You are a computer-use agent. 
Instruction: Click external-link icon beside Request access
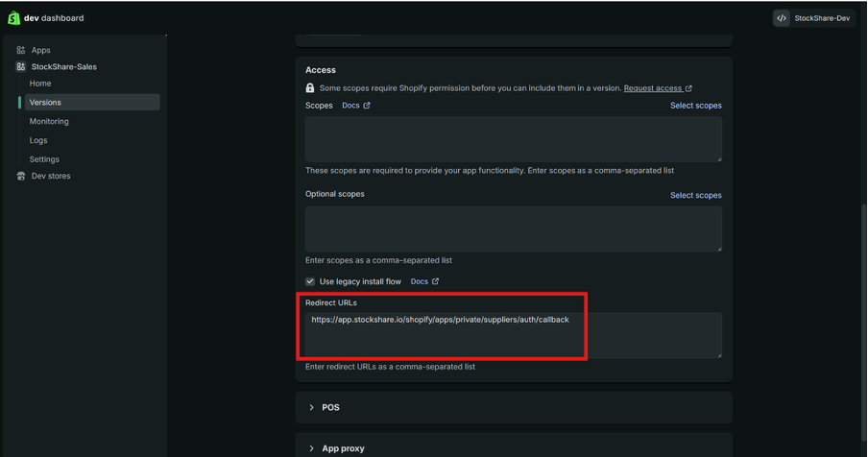688,88
